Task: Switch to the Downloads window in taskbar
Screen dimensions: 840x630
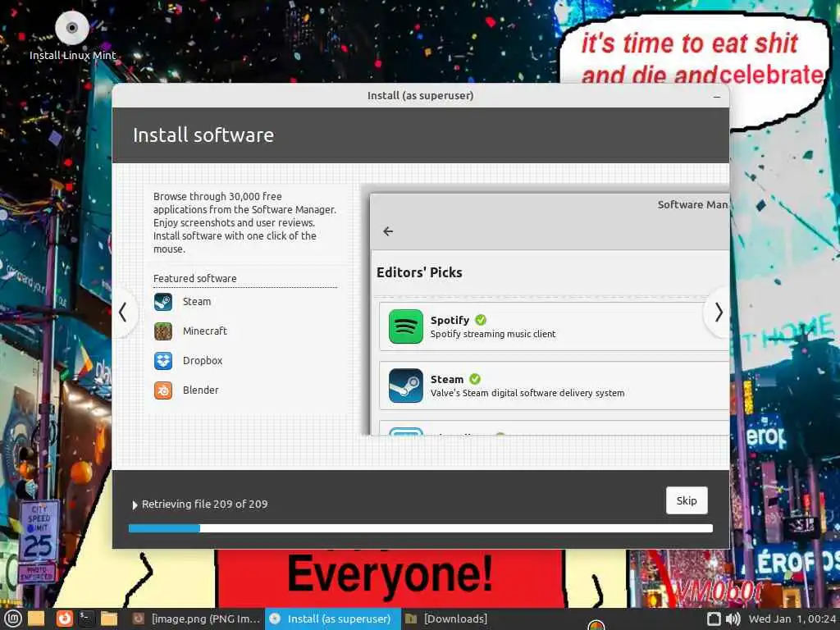Action: pyautogui.click(x=446, y=619)
